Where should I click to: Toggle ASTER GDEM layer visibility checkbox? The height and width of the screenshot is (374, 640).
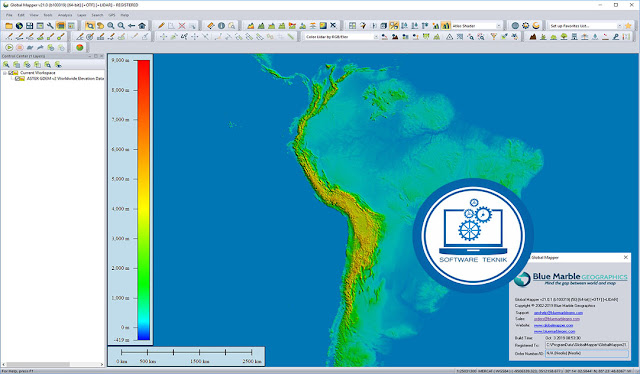coord(17,78)
